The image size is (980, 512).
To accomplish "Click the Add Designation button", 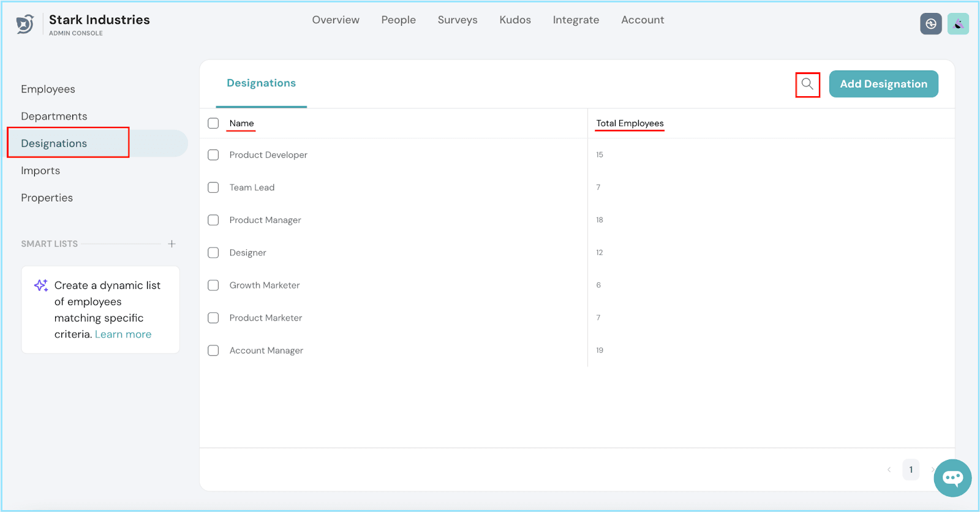I will click(883, 84).
